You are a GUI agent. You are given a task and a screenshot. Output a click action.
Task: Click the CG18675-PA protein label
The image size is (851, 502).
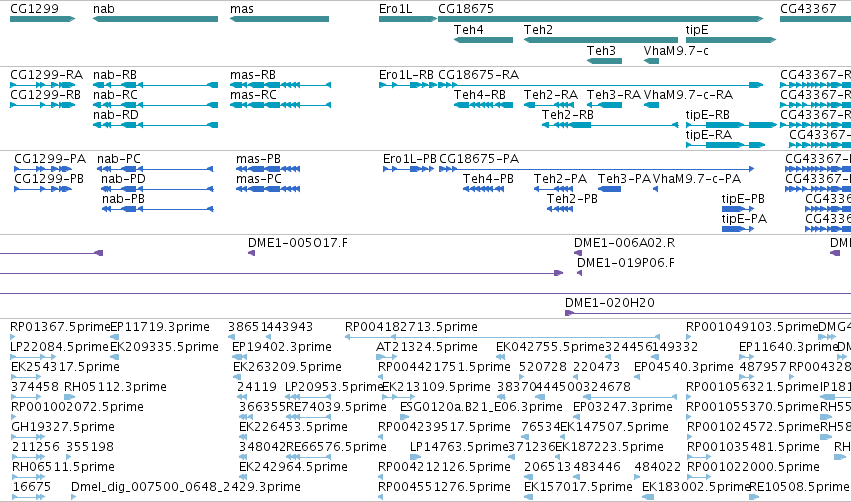click(479, 158)
